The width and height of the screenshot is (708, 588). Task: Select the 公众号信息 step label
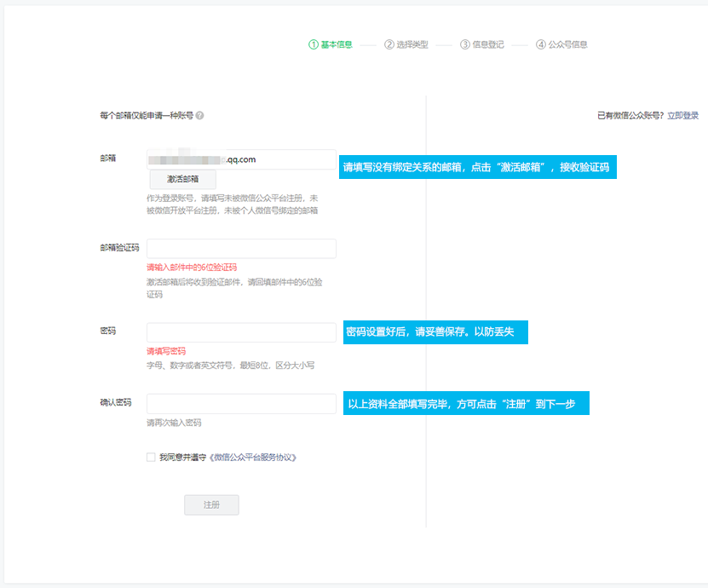point(567,44)
